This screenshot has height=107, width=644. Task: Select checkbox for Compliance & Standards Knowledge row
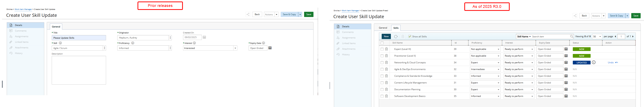pos(382,76)
